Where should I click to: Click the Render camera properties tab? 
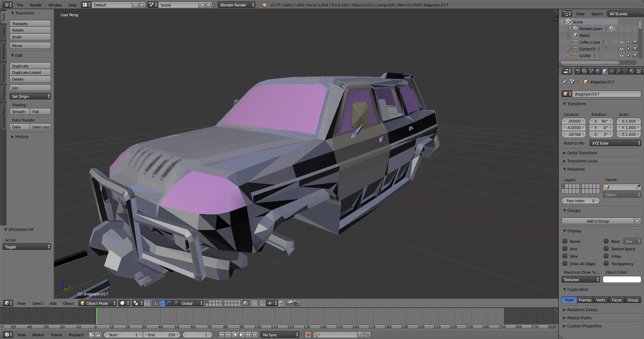click(578, 71)
